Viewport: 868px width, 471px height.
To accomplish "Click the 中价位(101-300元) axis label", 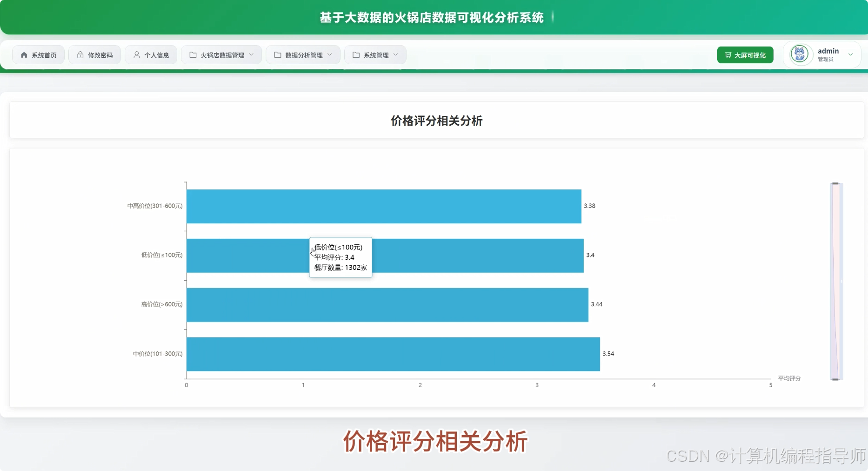I will 158,354.
